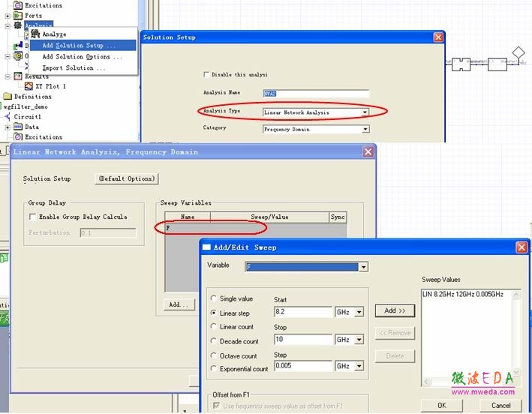Click the XY Plot 1 icon
The image size is (532, 414).
click(29, 86)
